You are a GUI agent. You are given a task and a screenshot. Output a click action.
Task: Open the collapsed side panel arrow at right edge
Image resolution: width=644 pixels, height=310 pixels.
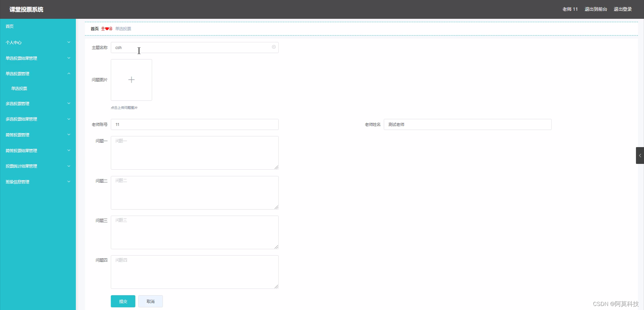[x=640, y=156]
